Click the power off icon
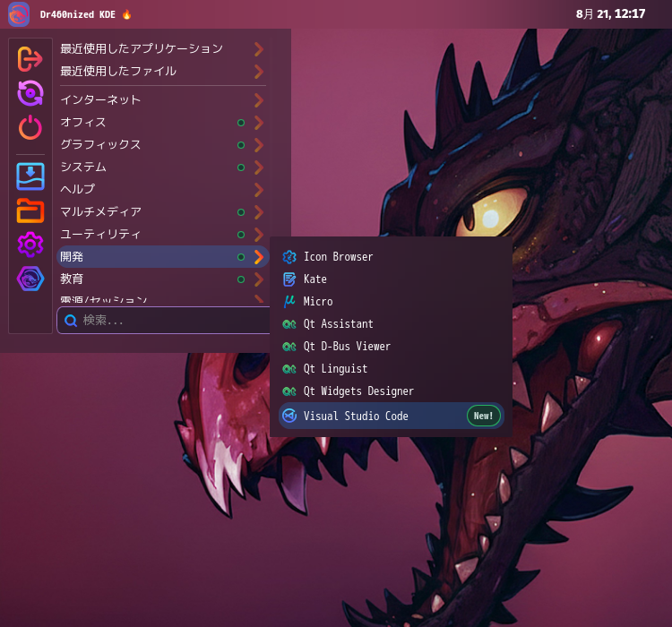The image size is (672, 627). coord(30,127)
